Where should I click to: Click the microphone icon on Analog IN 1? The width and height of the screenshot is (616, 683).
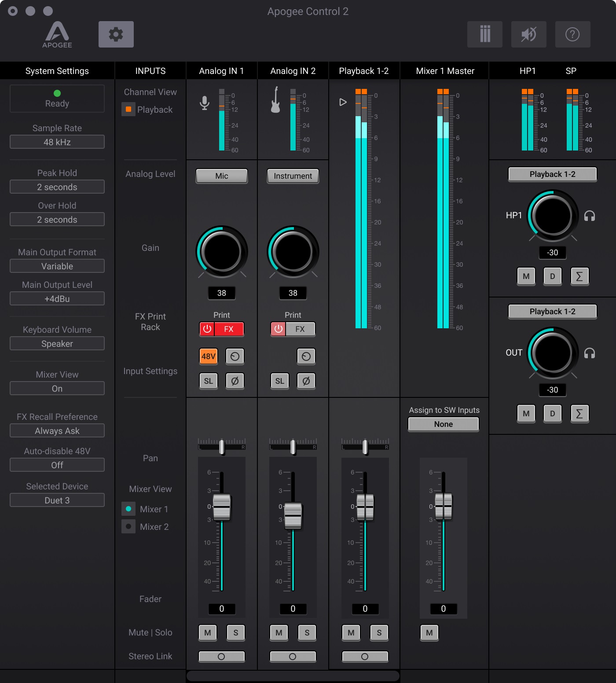(x=204, y=102)
